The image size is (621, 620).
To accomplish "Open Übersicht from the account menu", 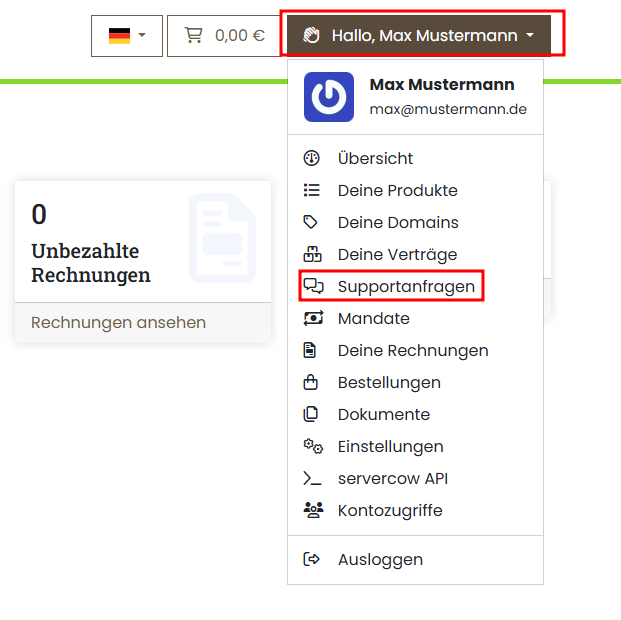I will 415,158.
